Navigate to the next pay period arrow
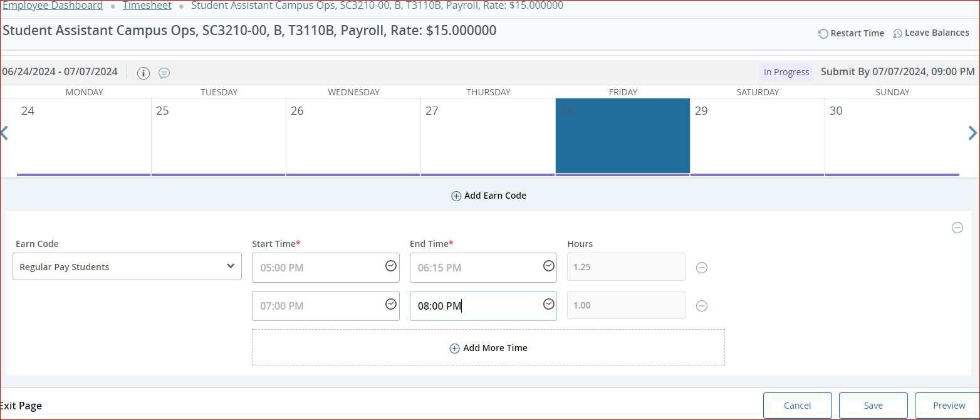The width and height of the screenshot is (980, 420). 972,133
